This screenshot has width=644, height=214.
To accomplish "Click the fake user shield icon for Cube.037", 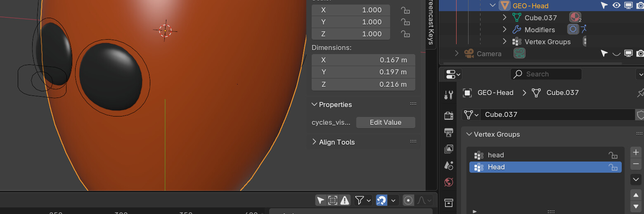I will (640, 114).
